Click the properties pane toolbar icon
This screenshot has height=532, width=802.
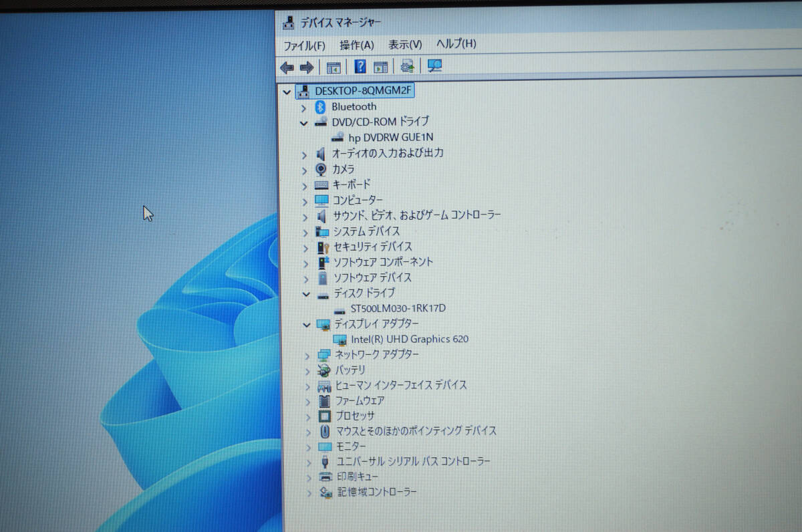[381, 66]
